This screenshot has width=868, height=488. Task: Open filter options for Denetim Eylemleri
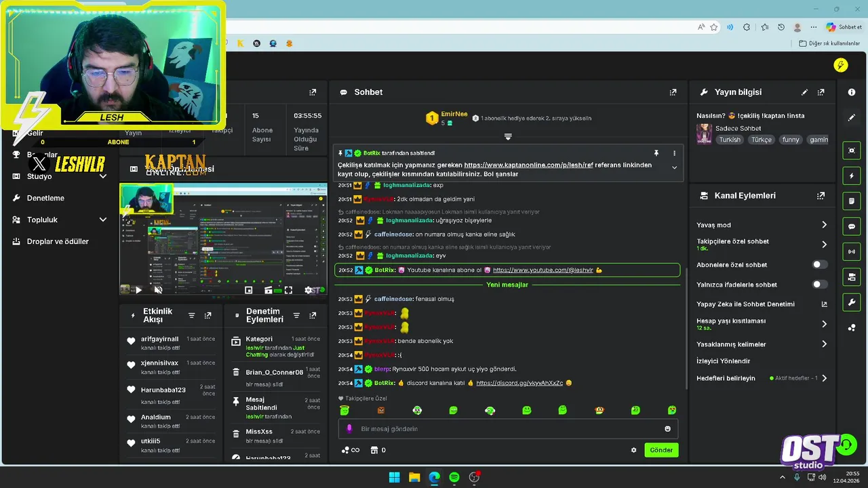(x=296, y=316)
